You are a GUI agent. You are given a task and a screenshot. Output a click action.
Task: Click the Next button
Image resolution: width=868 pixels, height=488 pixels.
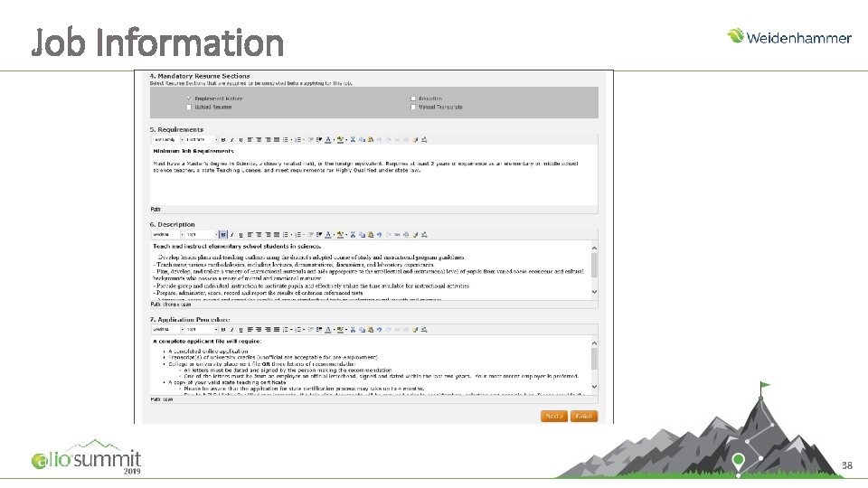pos(554,416)
